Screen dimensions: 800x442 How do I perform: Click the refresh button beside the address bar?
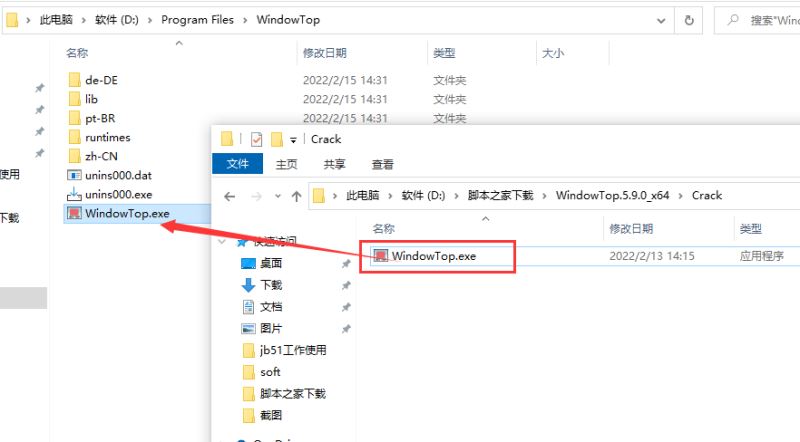pos(689,20)
